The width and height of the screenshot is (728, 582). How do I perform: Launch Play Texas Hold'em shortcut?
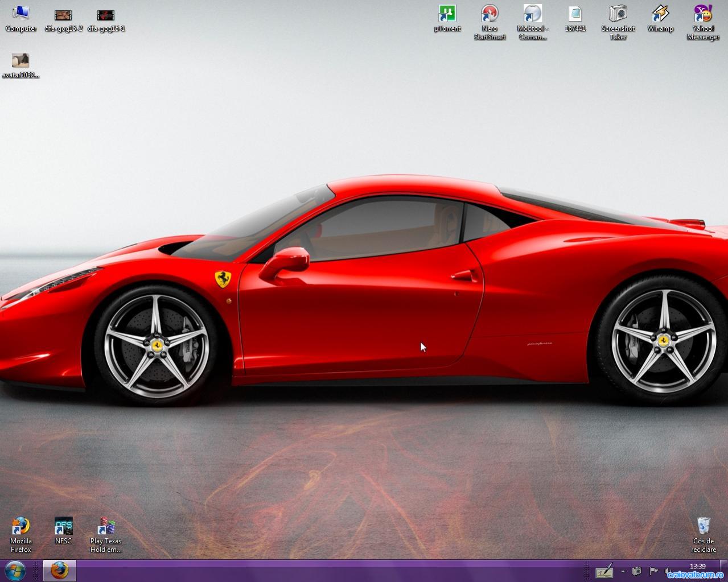click(106, 535)
